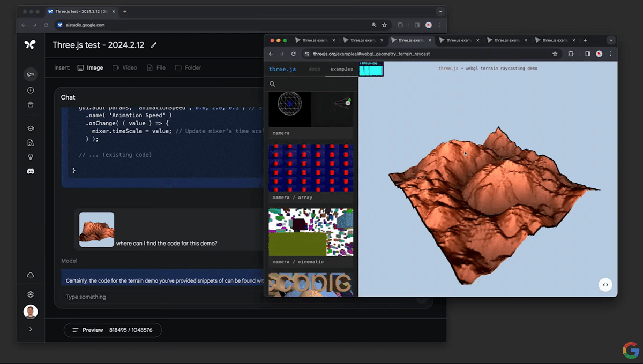Click 'three.js' link in demo header
This screenshot has height=364, width=643.
coord(449,69)
